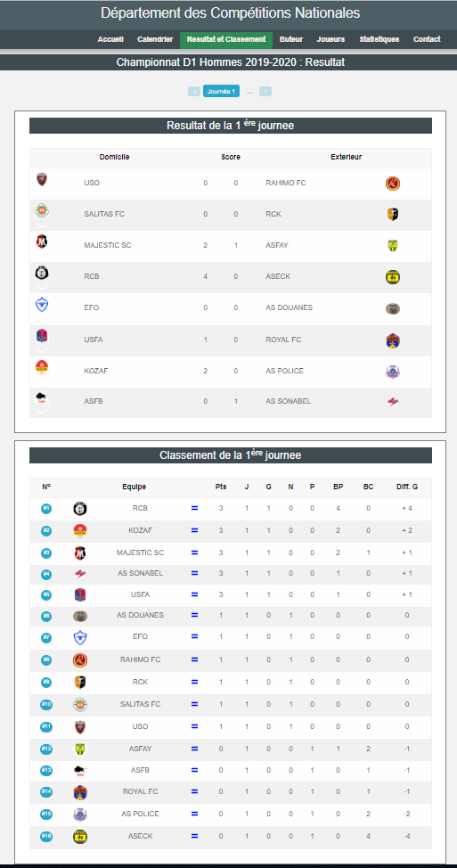Click the ASECK yellow logo in results
The width and height of the screenshot is (457, 868).
393,277
